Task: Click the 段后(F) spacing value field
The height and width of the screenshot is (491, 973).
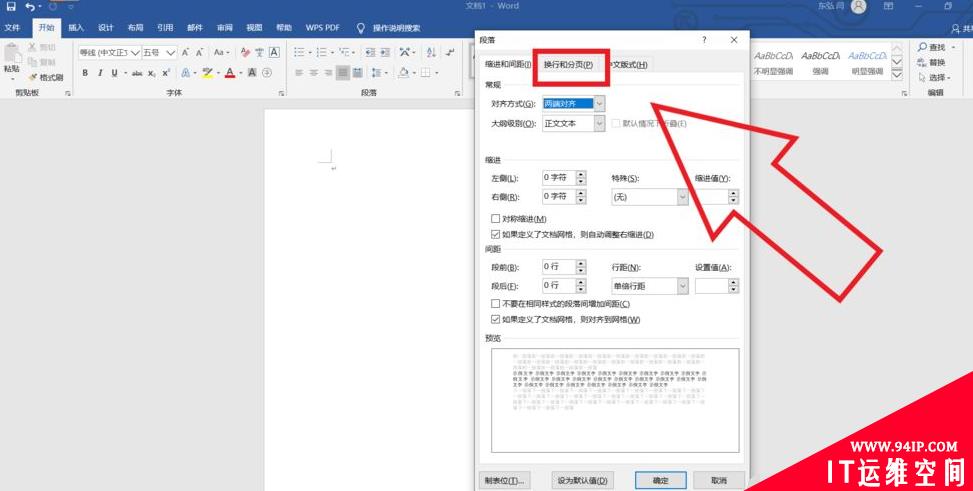Action: pos(559,286)
